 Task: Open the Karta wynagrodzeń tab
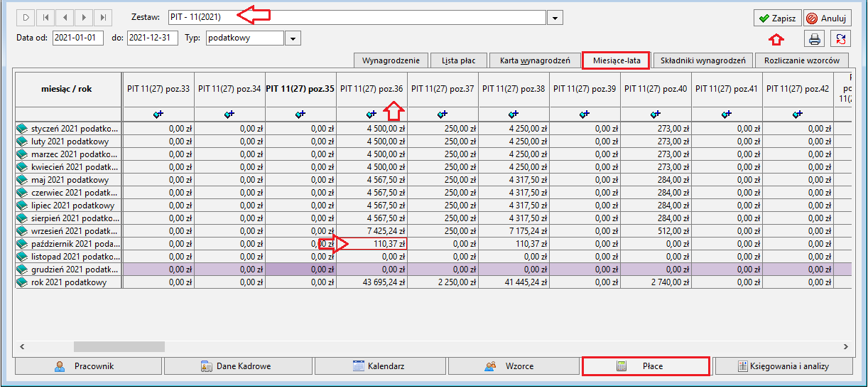point(535,60)
